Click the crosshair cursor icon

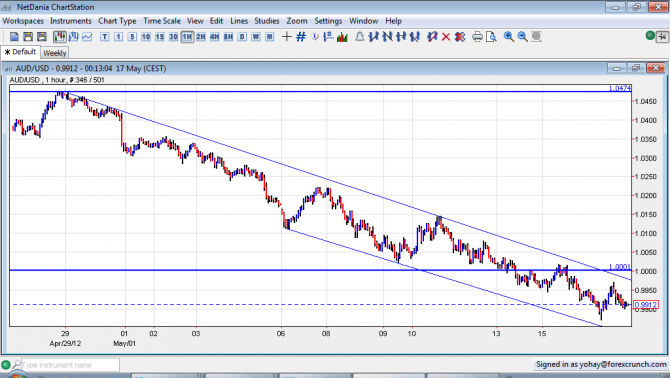click(287, 37)
